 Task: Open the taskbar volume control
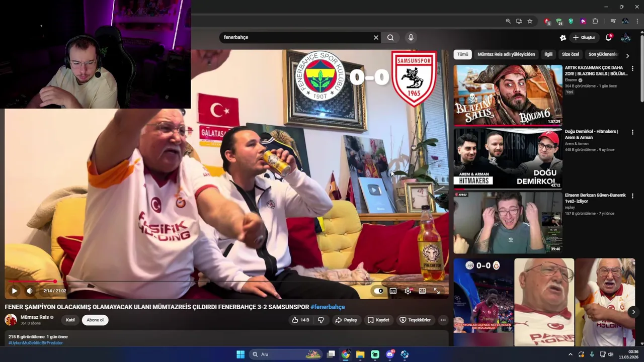(610, 354)
